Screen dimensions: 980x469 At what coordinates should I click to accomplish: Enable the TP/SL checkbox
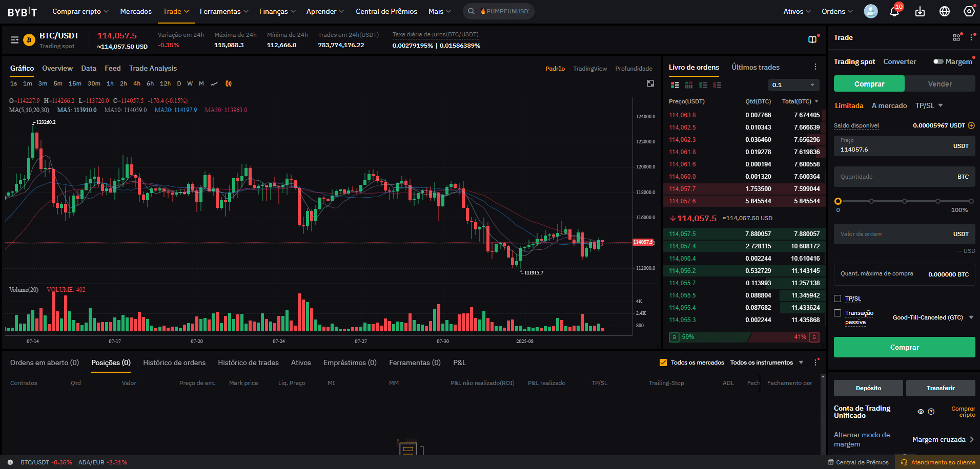pyautogui.click(x=838, y=299)
